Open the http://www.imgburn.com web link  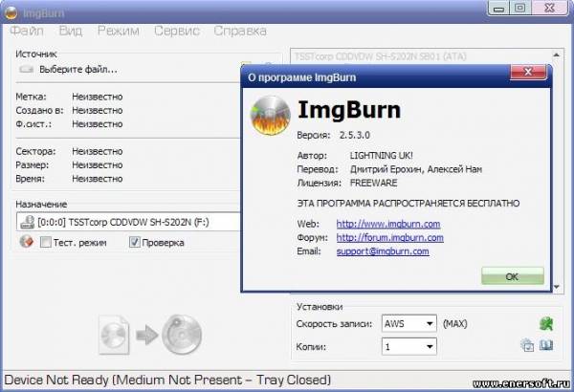click(x=388, y=224)
